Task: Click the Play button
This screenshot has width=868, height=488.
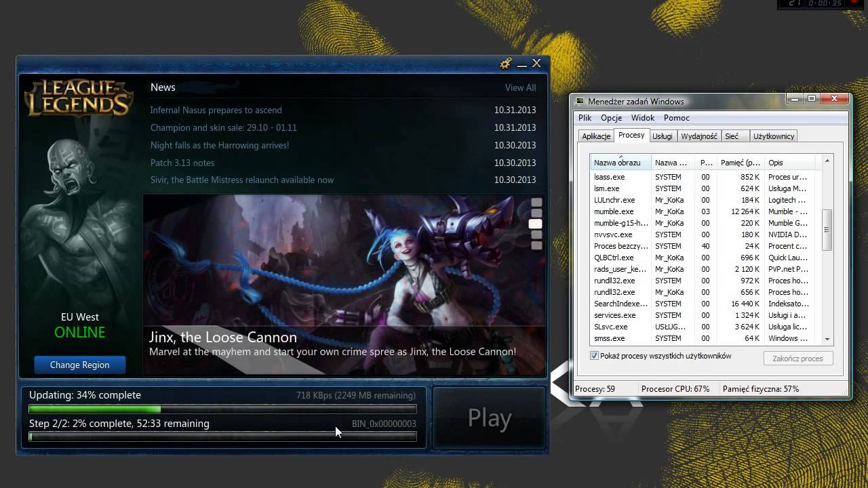Action: click(490, 418)
